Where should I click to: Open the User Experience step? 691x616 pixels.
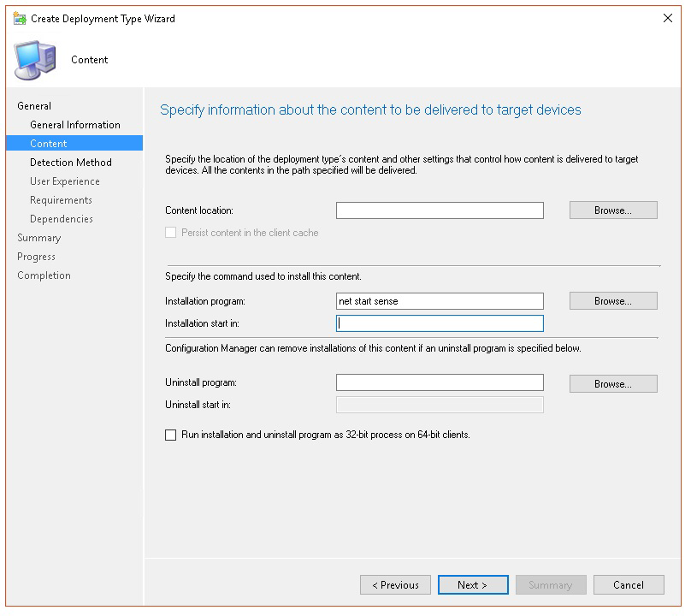pyautogui.click(x=65, y=181)
